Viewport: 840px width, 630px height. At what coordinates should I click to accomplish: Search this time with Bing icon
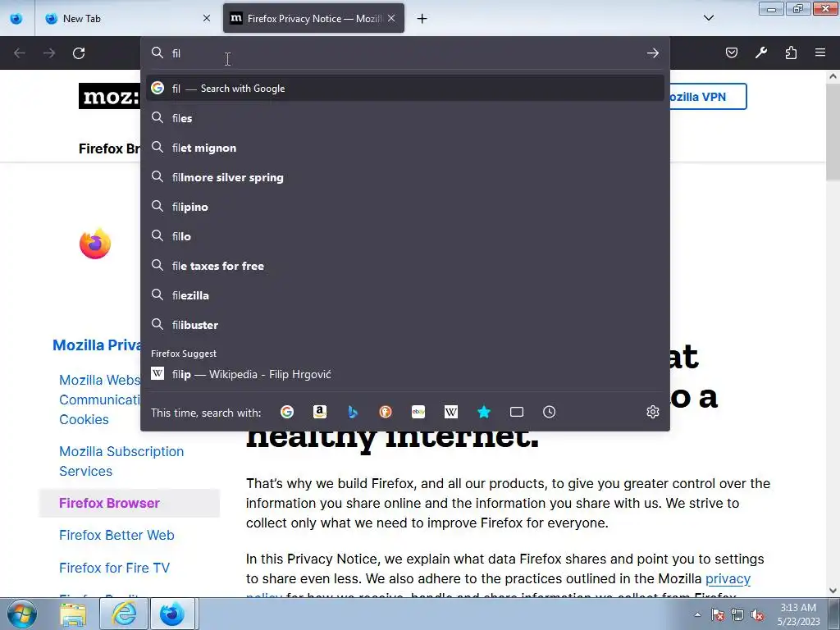[x=353, y=412]
